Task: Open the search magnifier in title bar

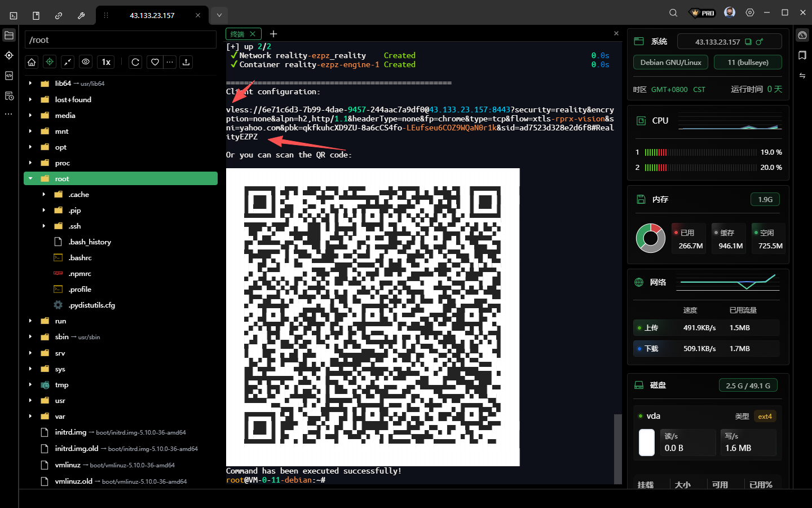Action: 673,13
